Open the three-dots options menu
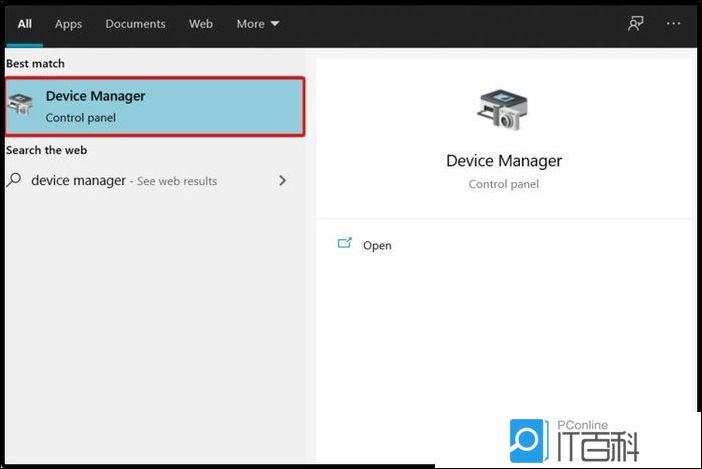Screen dimensions: 702x469 pyautogui.click(x=673, y=24)
